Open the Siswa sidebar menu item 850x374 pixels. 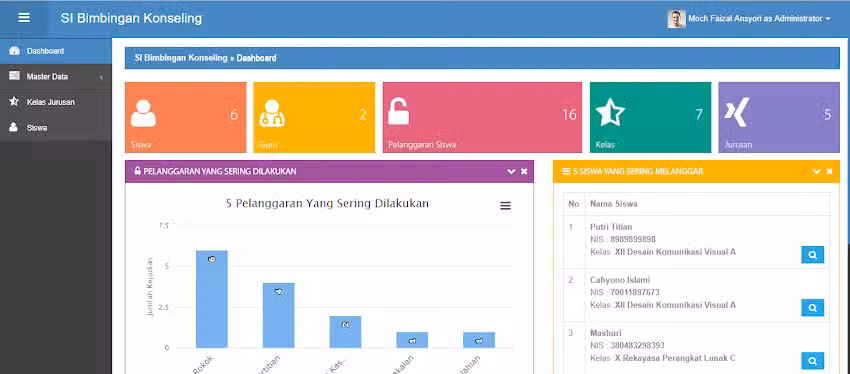coord(56,128)
